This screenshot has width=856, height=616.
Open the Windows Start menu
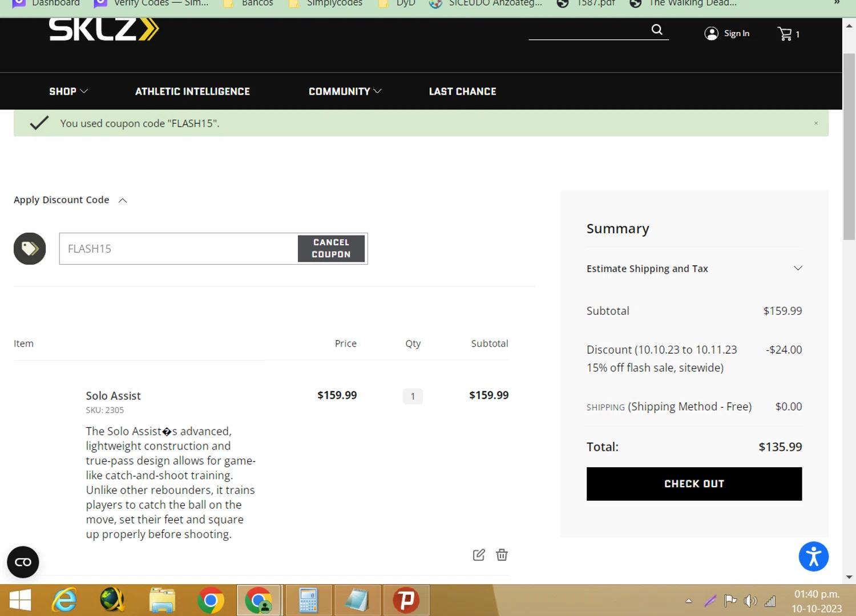20,601
